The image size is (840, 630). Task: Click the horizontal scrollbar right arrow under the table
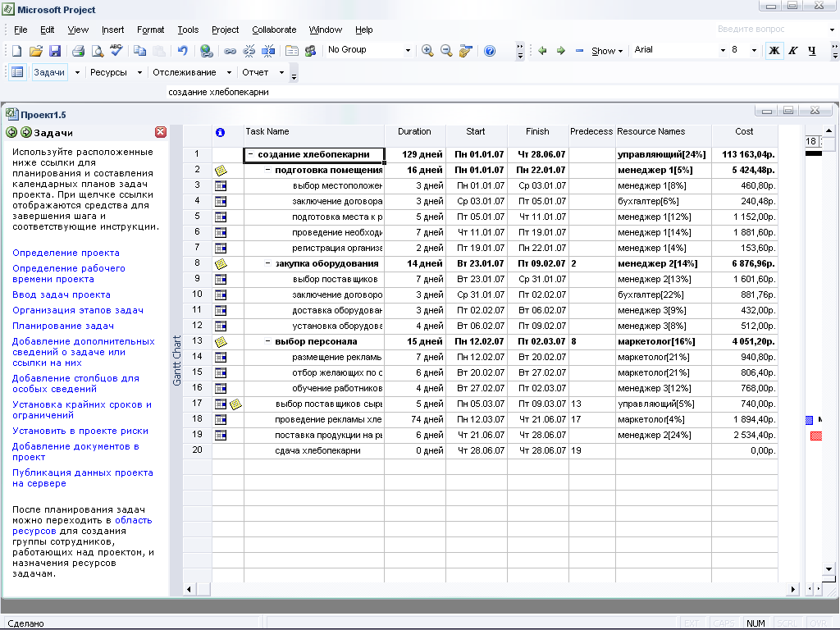pyautogui.click(x=792, y=589)
